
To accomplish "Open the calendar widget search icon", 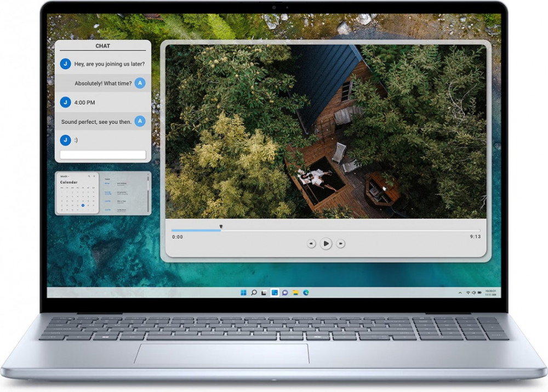I will tap(89, 175).
